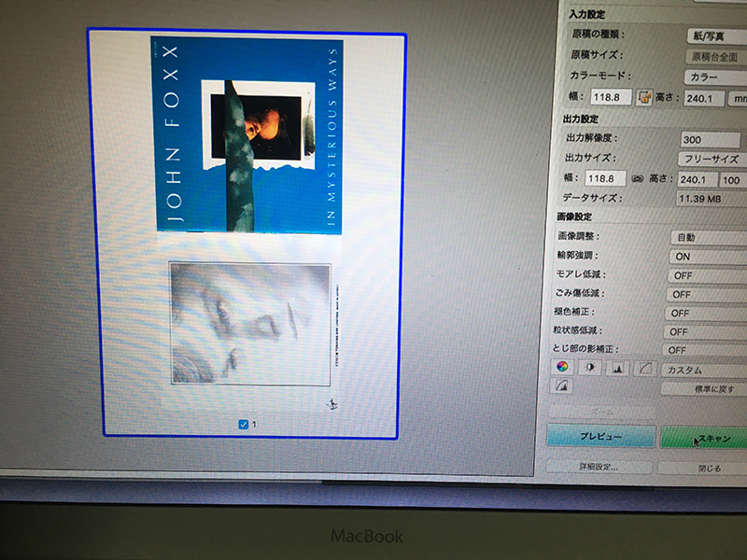
Task: Open the saturation/color balance adjustment tool
Action: tap(562, 367)
